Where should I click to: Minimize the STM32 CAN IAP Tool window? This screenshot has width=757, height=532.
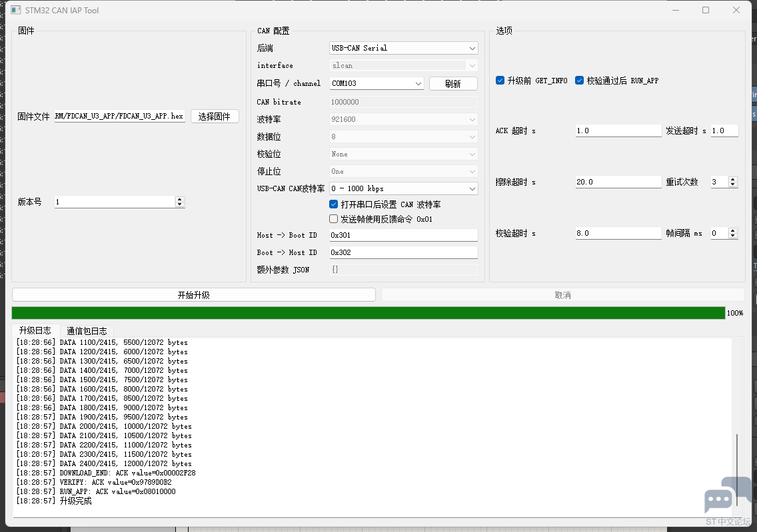pyautogui.click(x=676, y=10)
